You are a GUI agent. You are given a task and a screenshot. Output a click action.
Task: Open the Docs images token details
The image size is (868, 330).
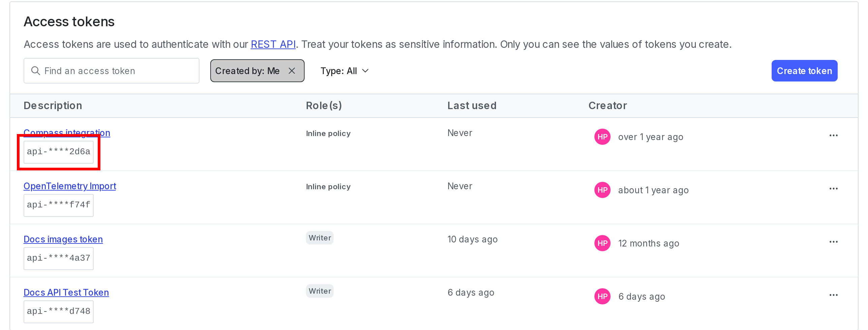click(63, 239)
